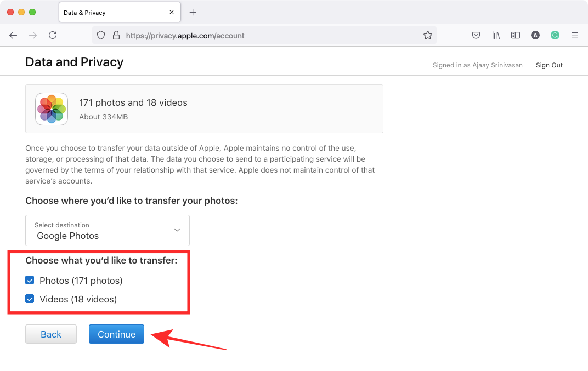This screenshot has width=588, height=371.
Task: Click the Data and Privacy heading
Action: pos(74,62)
